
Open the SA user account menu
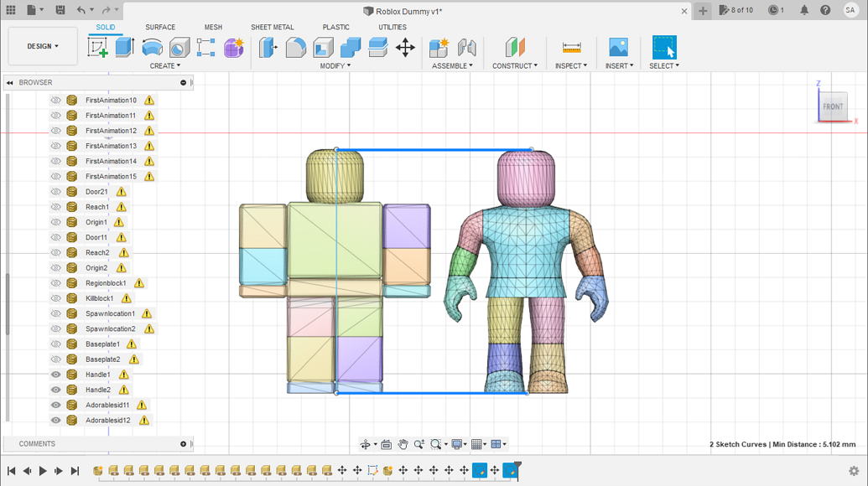[x=850, y=10]
